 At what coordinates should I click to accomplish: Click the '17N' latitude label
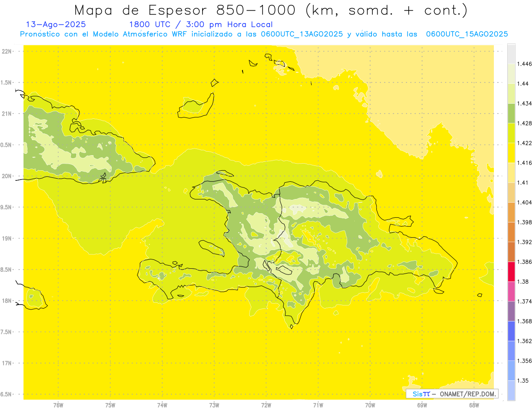(8, 364)
